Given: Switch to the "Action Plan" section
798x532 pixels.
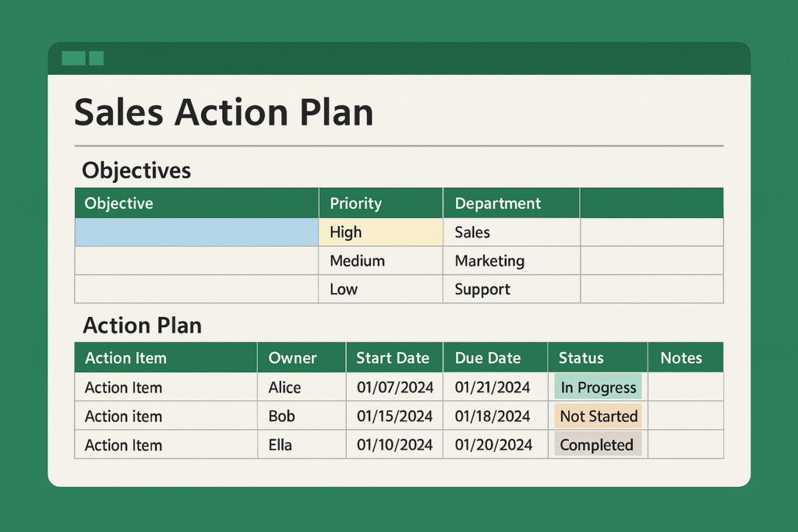Looking at the screenshot, I should (142, 326).
